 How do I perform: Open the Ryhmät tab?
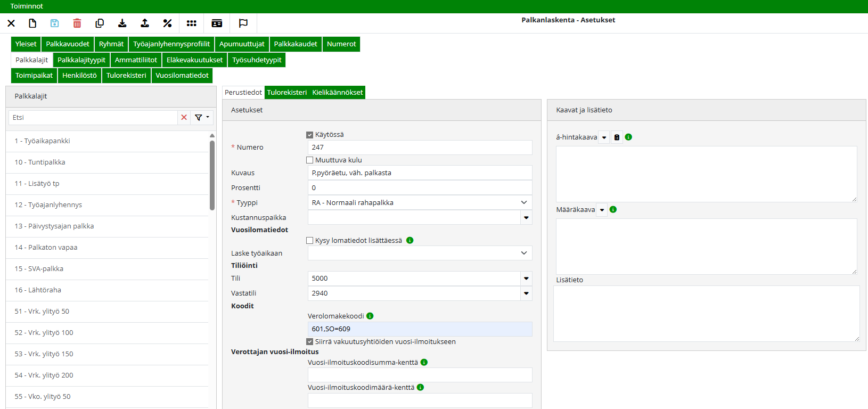click(111, 44)
